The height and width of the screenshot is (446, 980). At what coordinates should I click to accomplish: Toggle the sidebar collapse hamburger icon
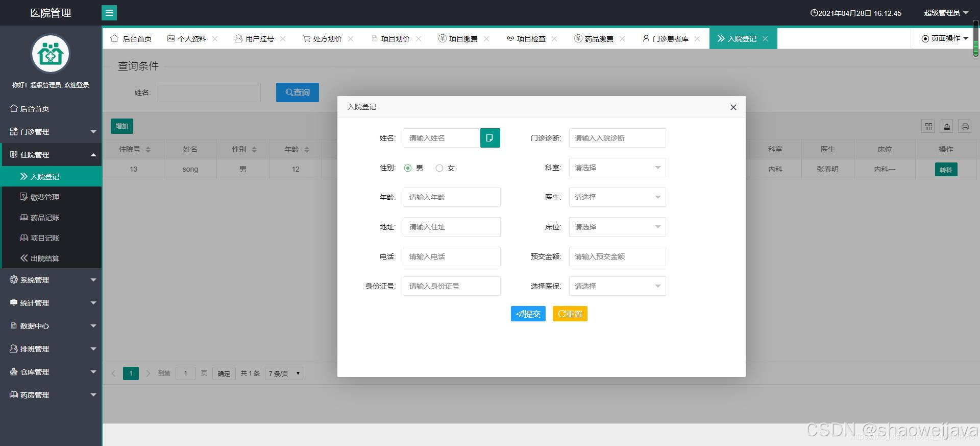point(109,13)
